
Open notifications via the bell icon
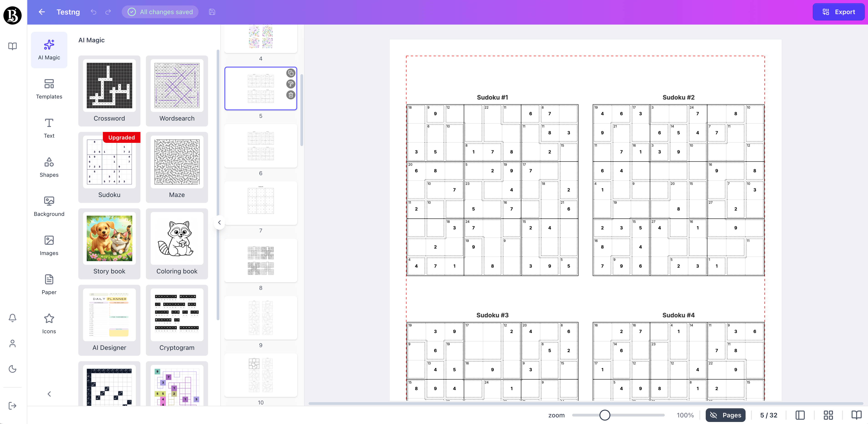(x=13, y=318)
